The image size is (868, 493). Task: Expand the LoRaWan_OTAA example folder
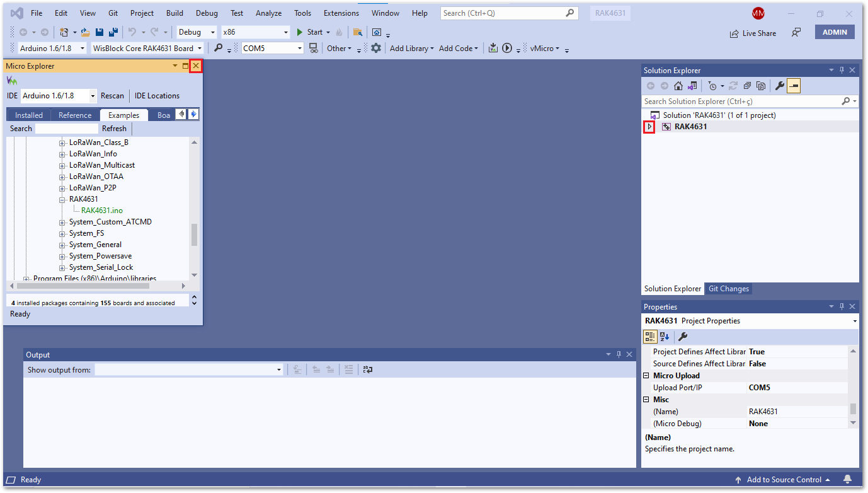[x=62, y=177]
